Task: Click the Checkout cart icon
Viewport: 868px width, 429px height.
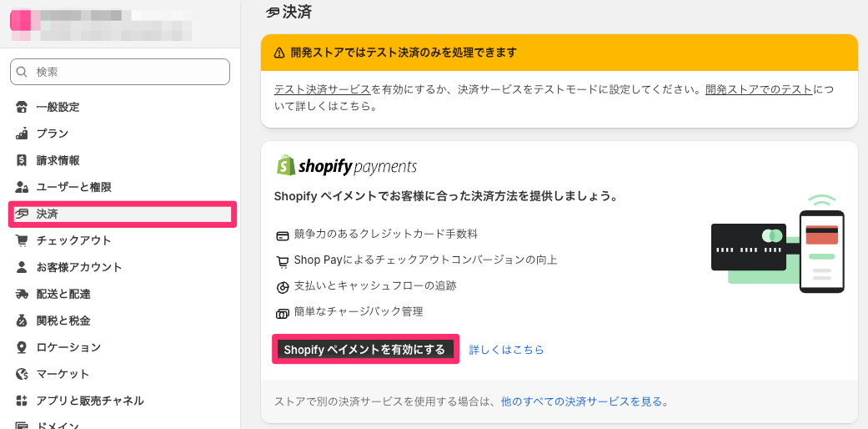Action: coord(22,240)
